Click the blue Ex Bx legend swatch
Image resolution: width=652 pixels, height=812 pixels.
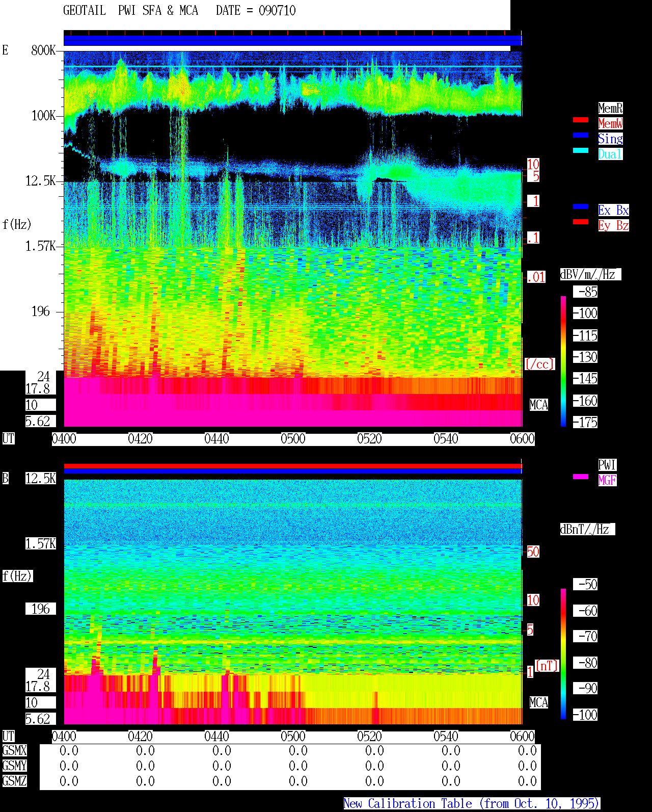(x=581, y=206)
